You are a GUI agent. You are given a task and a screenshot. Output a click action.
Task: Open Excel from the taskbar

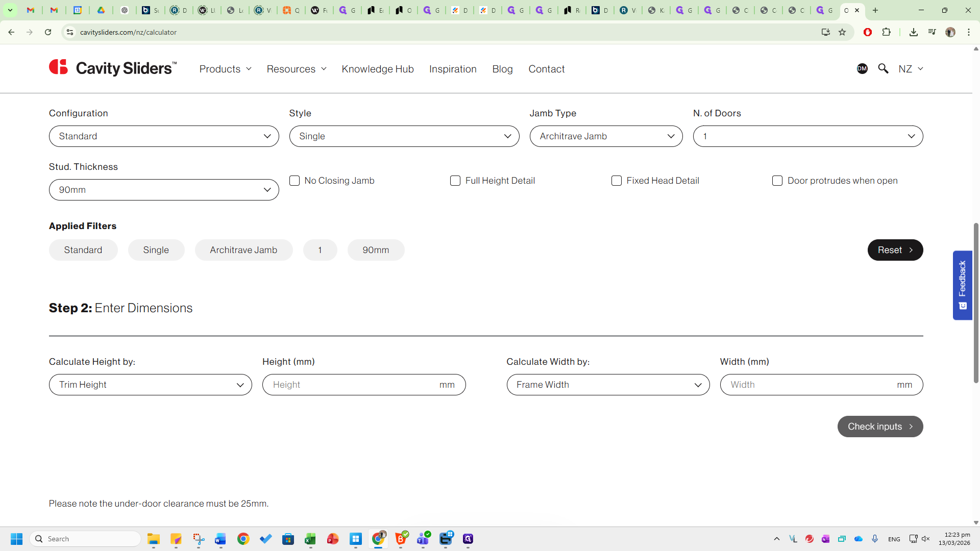point(310,539)
